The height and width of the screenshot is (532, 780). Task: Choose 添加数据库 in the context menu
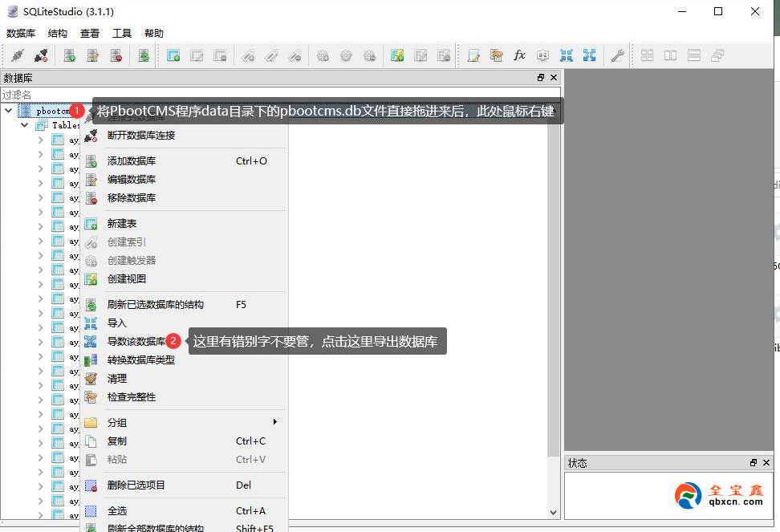(184, 161)
